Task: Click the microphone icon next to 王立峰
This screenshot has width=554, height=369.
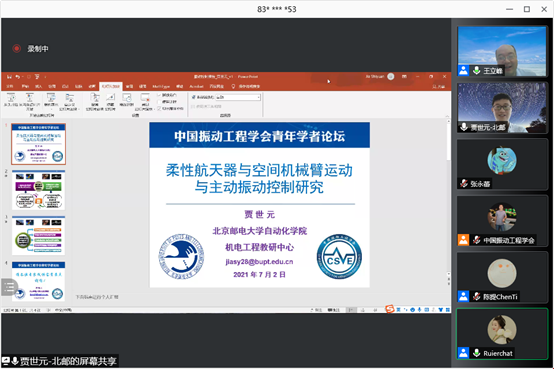Action: pos(477,70)
